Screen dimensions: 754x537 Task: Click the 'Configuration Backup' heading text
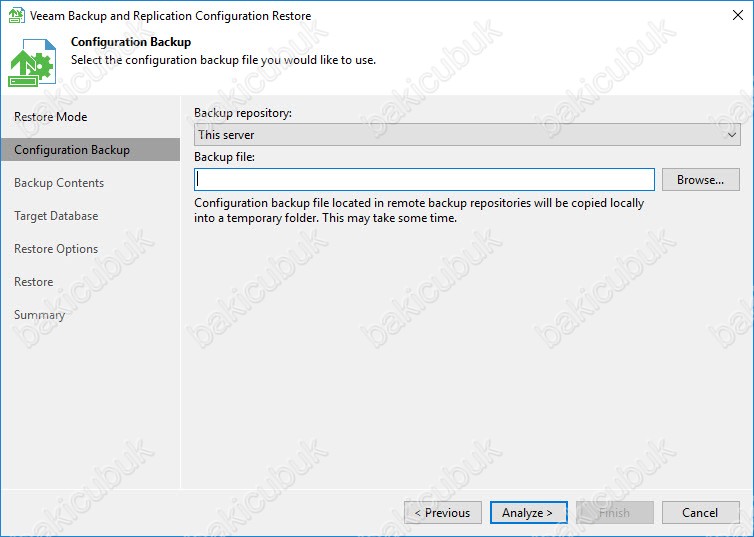click(x=131, y=42)
